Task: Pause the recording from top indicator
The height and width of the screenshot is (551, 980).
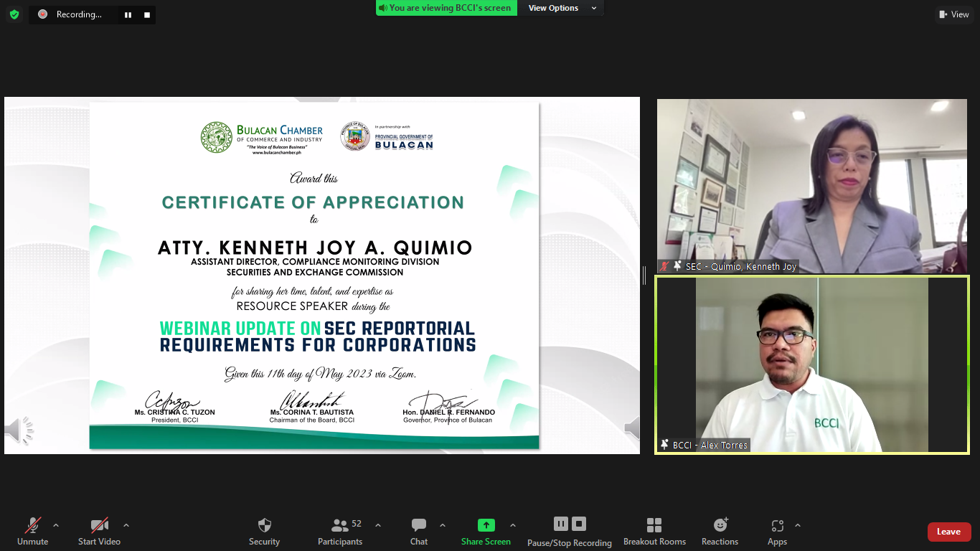Action: pyautogui.click(x=128, y=14)
